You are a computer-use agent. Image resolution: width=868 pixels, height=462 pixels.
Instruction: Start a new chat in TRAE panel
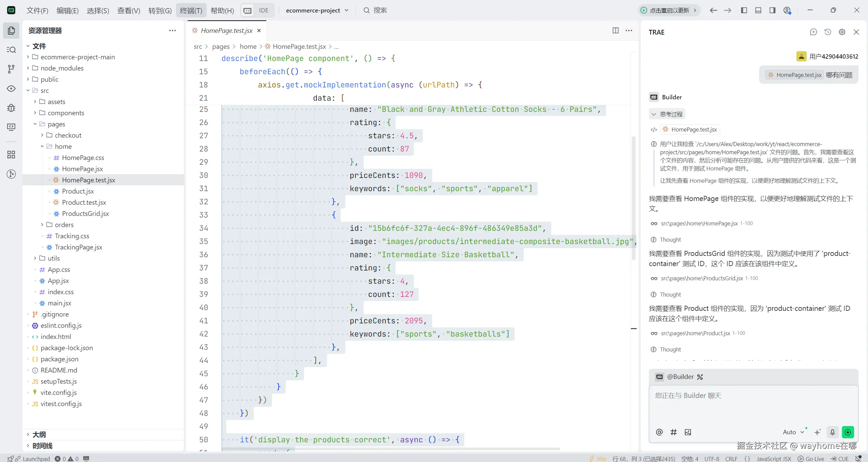click(x=813, y=32)
